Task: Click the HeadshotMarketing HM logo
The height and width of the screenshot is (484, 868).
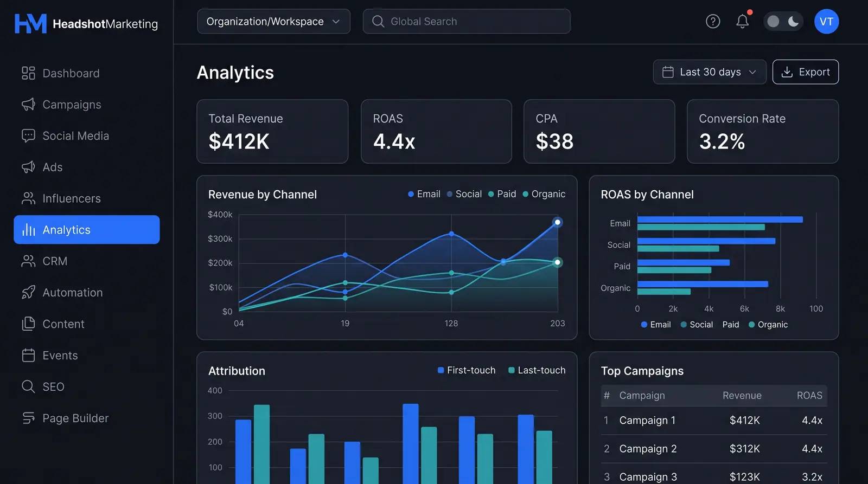Action: click(30, 23)
